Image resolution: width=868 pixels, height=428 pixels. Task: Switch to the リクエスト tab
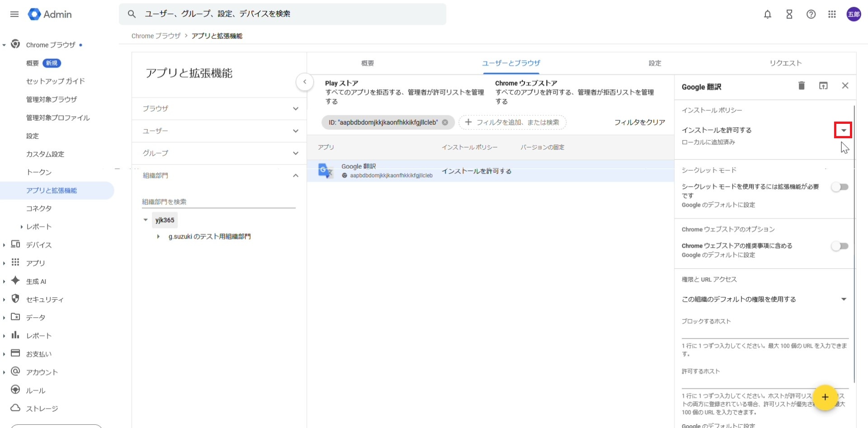[x=785, y=63]
